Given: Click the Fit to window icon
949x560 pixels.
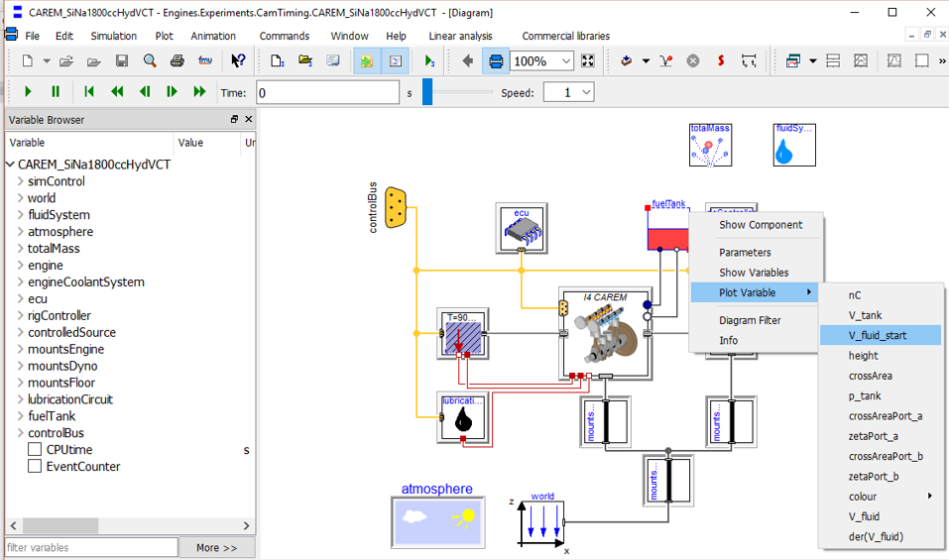Looking at the screenshot, I should point(588,61).
